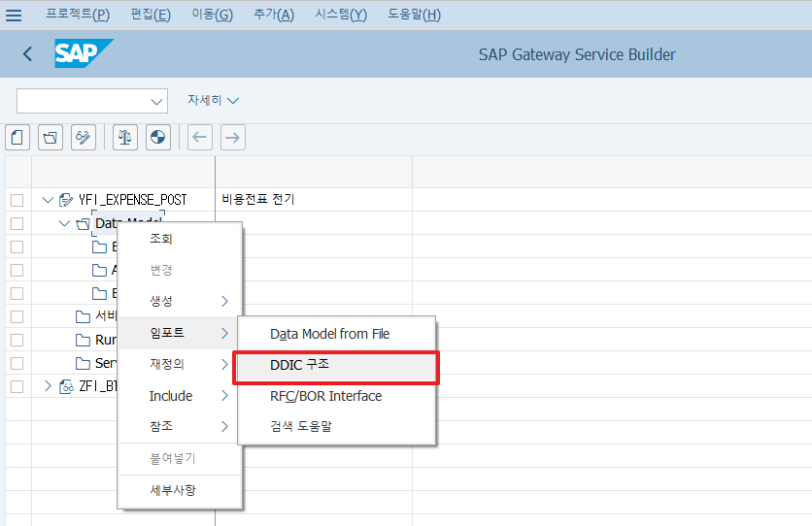Choose Data Model from File

337,334
